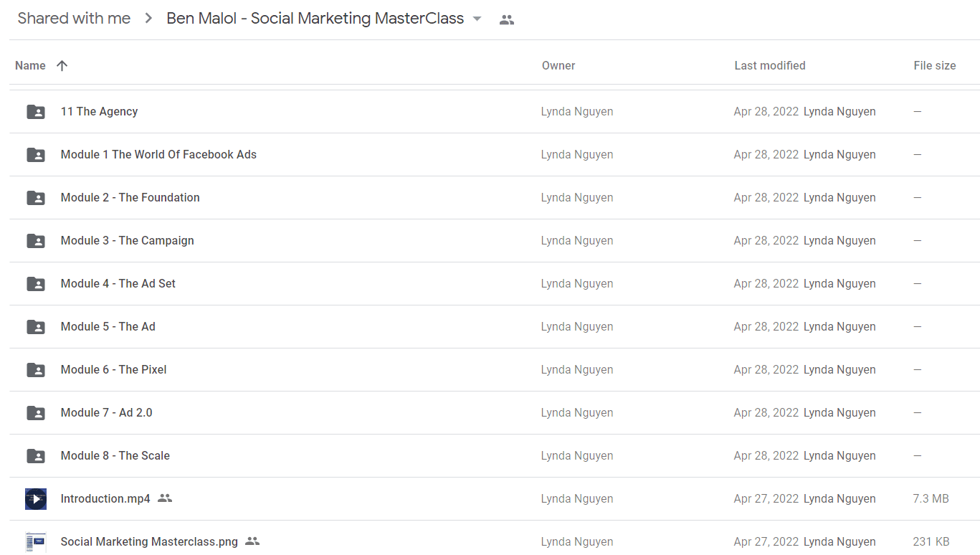Click the Ben Malol - Social Marketing MasterClass breadcrumb
980x555 pixels.
315,19
